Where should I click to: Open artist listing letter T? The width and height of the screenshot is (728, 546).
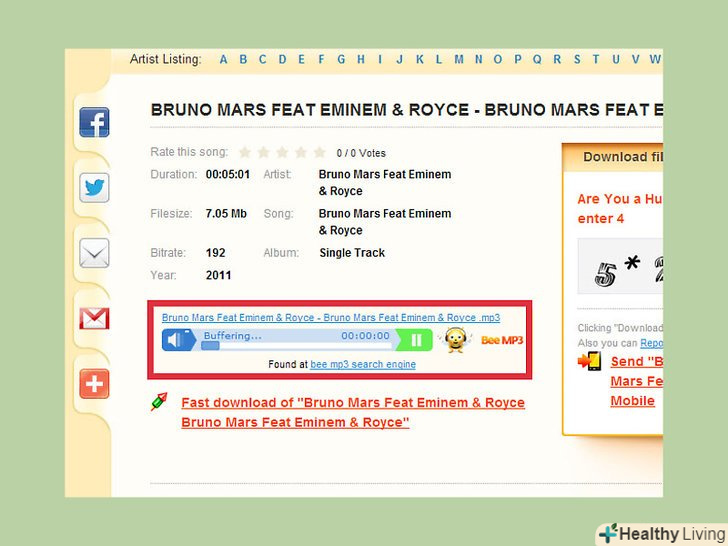point(596,59)
